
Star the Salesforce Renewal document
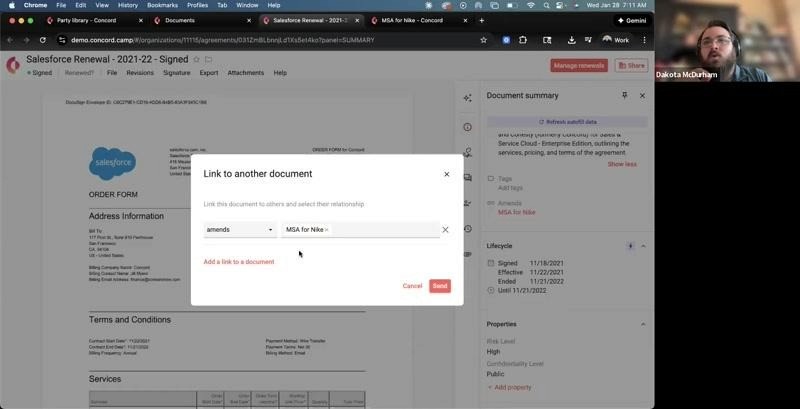196,60
